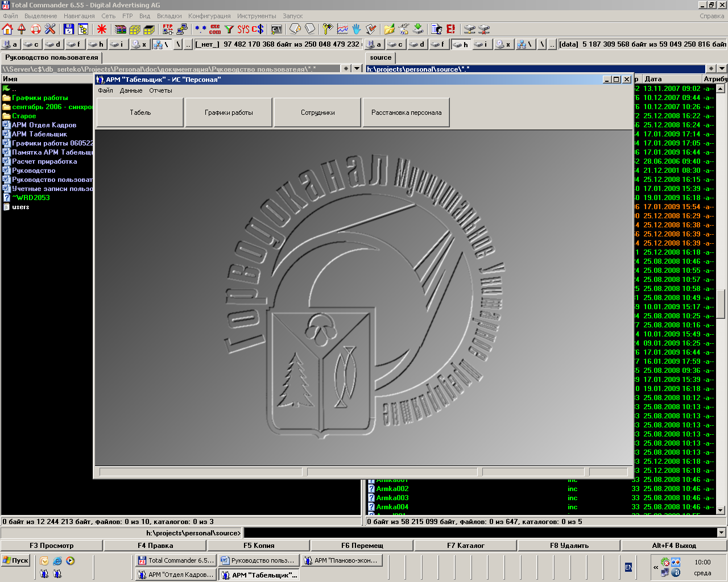Click the Пуск start button
The height and width of the screenshot is (582, 728).
pyautogui.click(x=15, y=560)
